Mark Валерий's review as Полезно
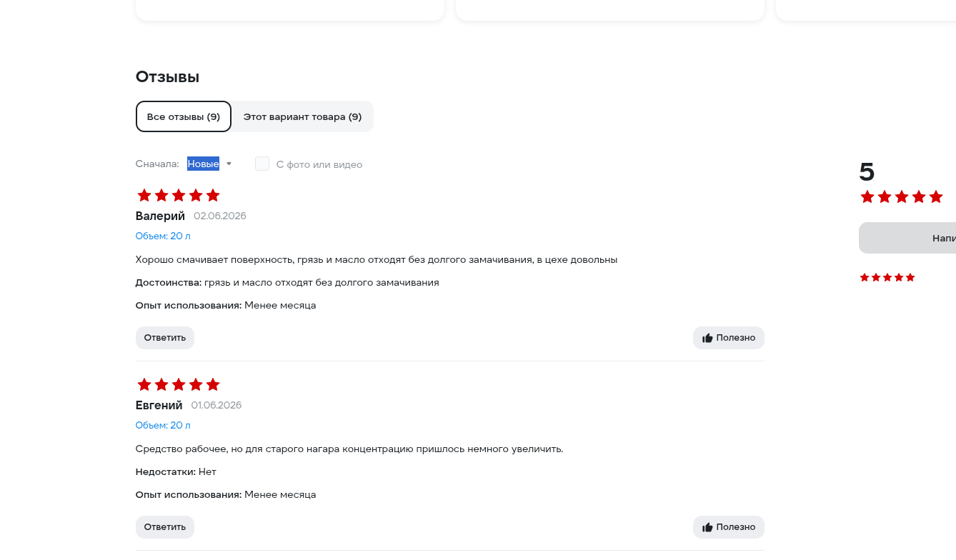Viewport: 956px width, 560px height. click(729, 338)
